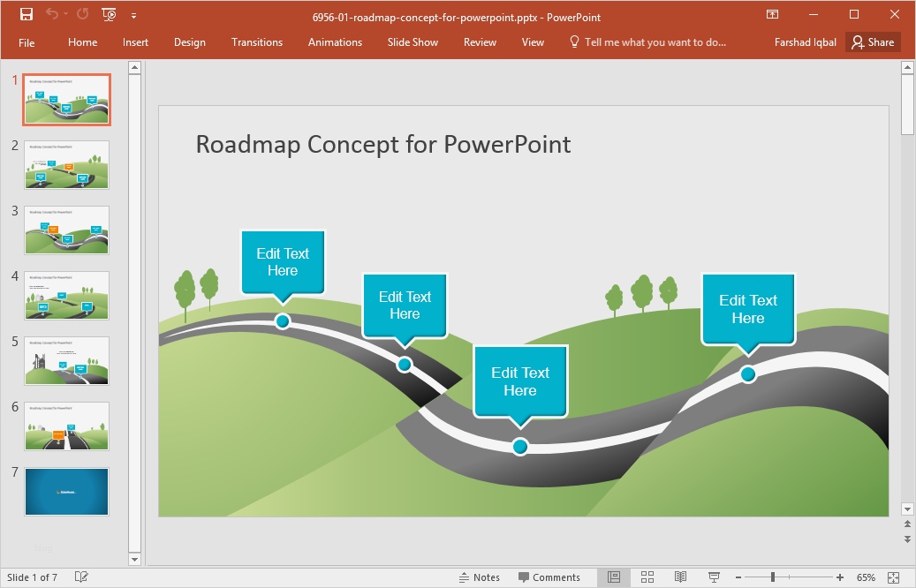
Task: Start slideshow from the Quick Access Toolbar icon
Action: point(108,15)
